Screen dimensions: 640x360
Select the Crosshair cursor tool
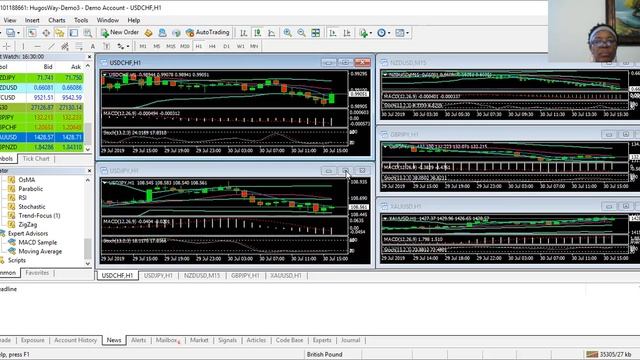coord(7,46)
